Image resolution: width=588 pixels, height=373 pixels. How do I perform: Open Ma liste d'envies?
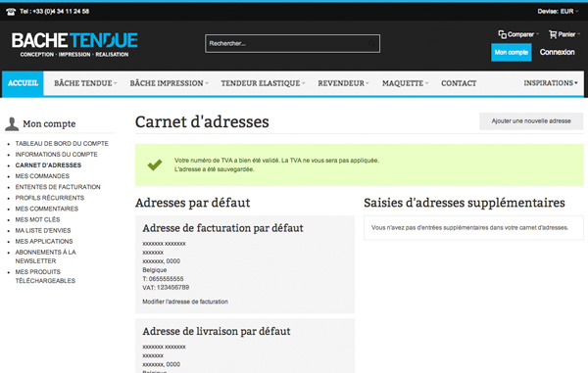click(43, 230)
